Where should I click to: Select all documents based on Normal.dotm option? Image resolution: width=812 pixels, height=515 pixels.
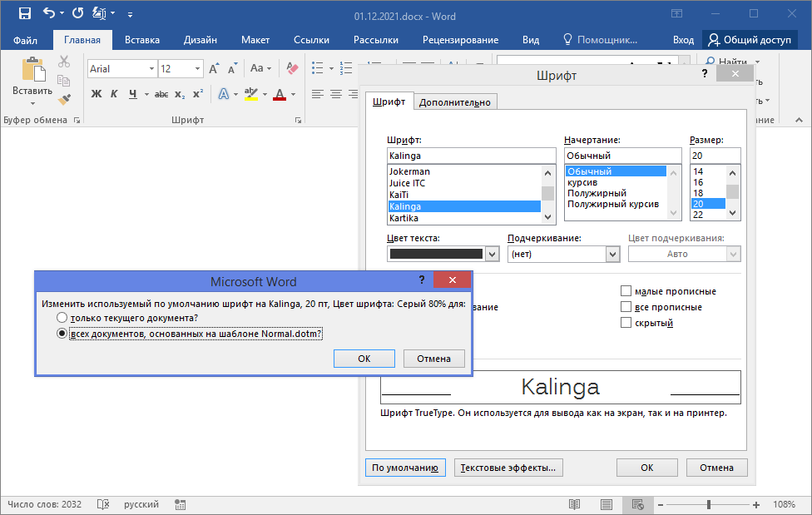pyautogui.click(x=62, y=334)
